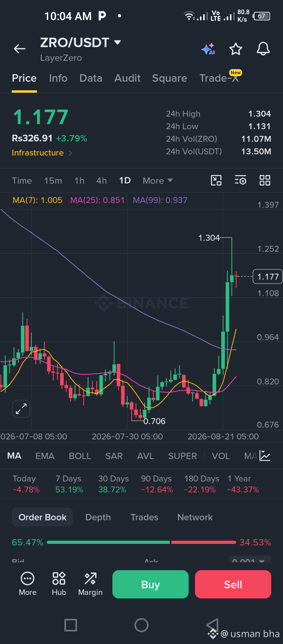Toggle the BOLL indicator
This screenshot has width=283, height=644.
[80, 456]
